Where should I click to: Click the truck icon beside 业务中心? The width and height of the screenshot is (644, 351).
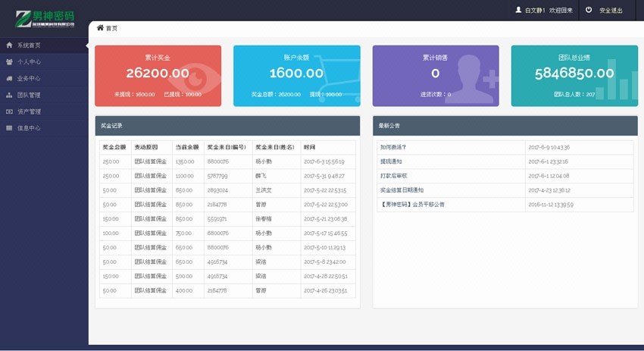[9, 78]
